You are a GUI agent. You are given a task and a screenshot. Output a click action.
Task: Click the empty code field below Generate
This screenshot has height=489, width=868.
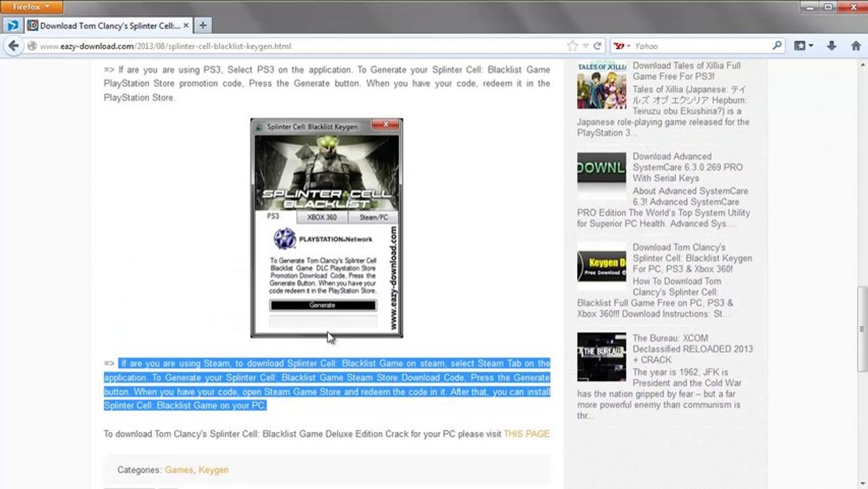(323, 321)
